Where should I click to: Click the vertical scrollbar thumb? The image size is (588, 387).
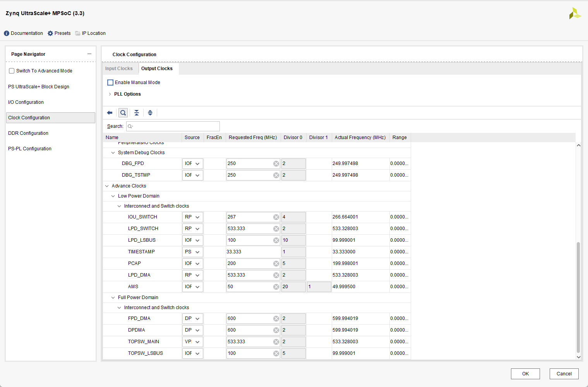click(578, 298)
